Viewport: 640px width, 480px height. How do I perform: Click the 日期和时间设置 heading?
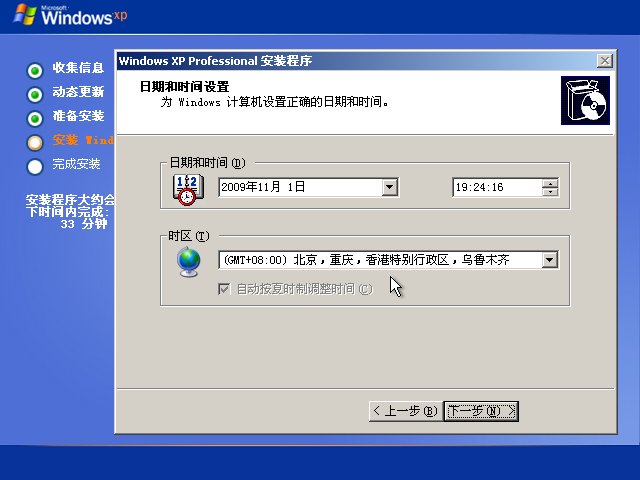[184, 87]
